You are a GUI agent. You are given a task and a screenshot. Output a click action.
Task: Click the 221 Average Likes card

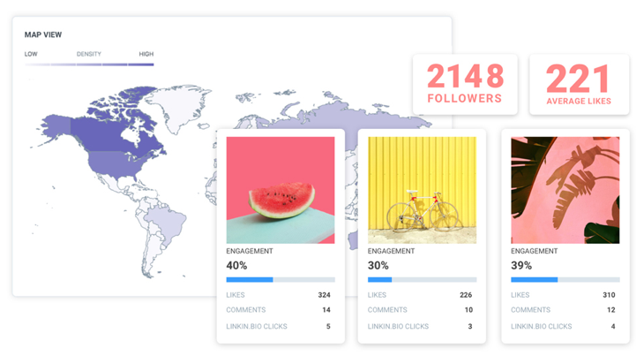(579, 84)
